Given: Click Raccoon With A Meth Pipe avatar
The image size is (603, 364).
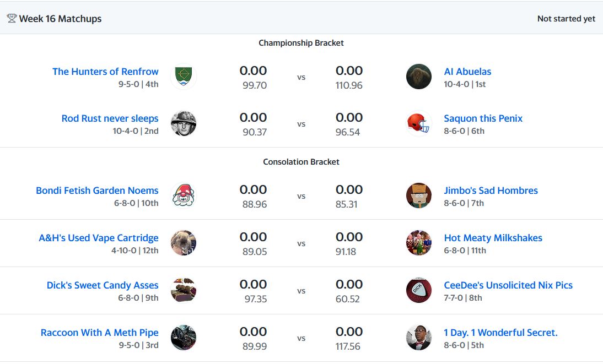Looking at the screenshot, I should point(184,338).
